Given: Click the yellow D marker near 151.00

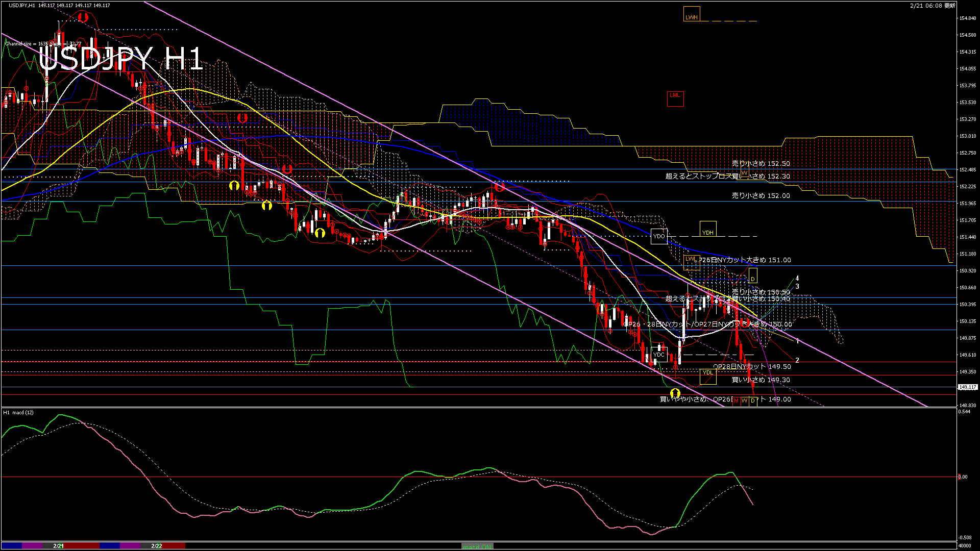Looking at the screenshot, I should [x=752, y=276].
